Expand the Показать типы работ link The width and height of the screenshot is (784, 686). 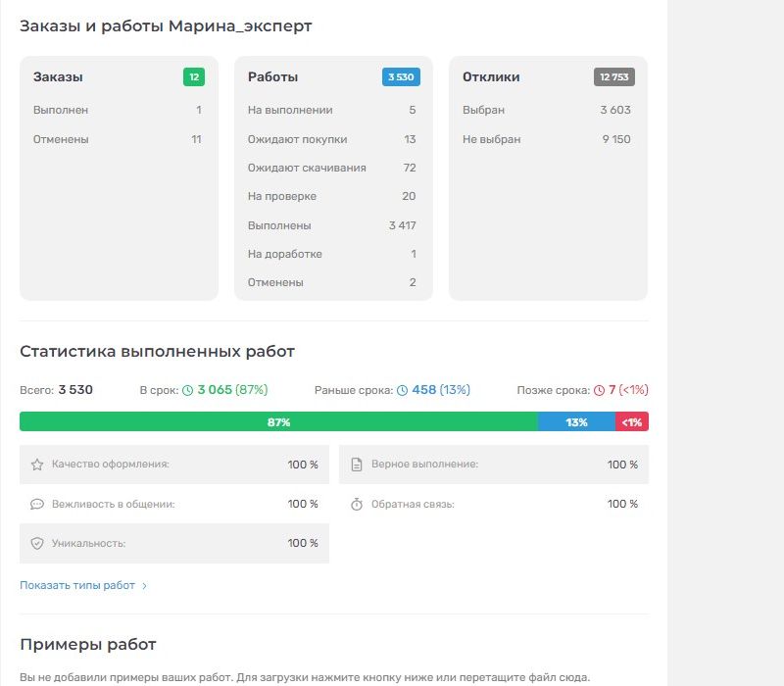(77, 585)
